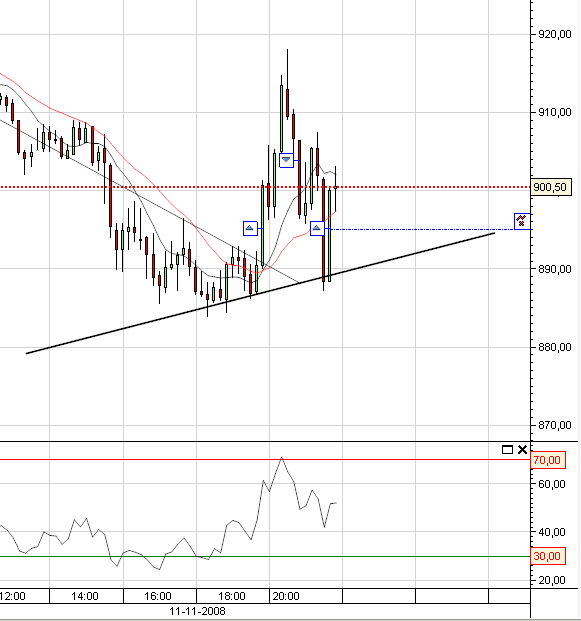Close the RSI indicator sub-panel
The width and height of the screenshot is (581, 621).
coord(522,450)
